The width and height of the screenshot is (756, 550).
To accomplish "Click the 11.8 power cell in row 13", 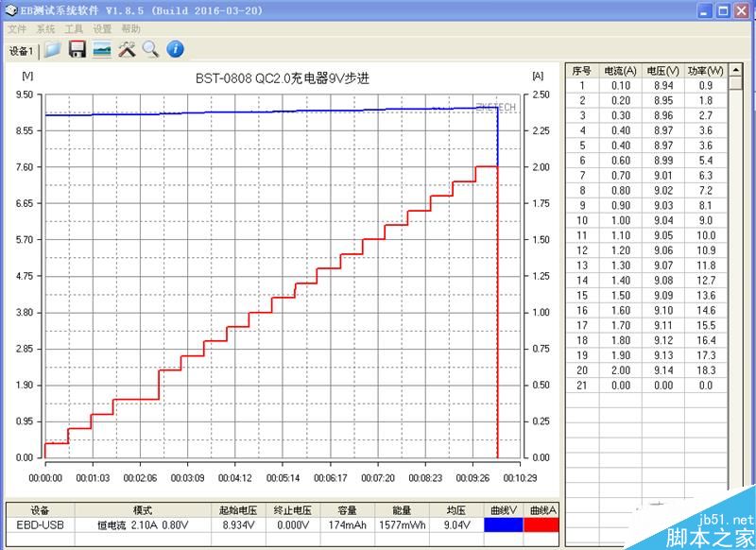I will pos(706,266).
